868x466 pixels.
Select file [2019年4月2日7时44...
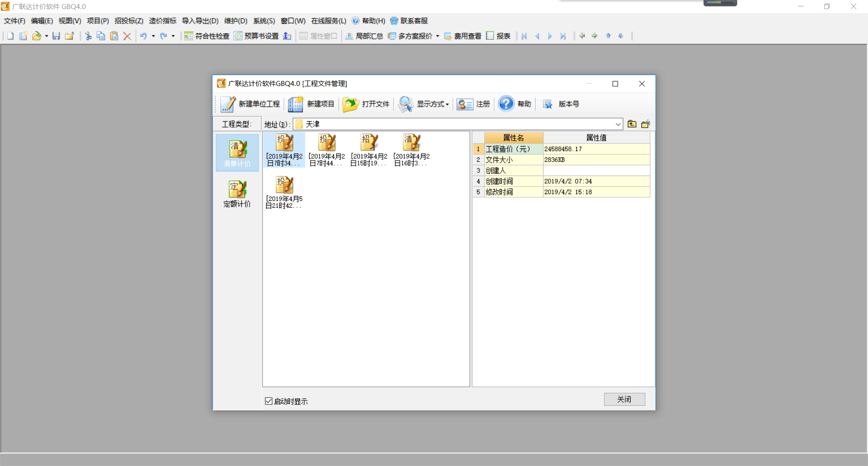(326, 150)
